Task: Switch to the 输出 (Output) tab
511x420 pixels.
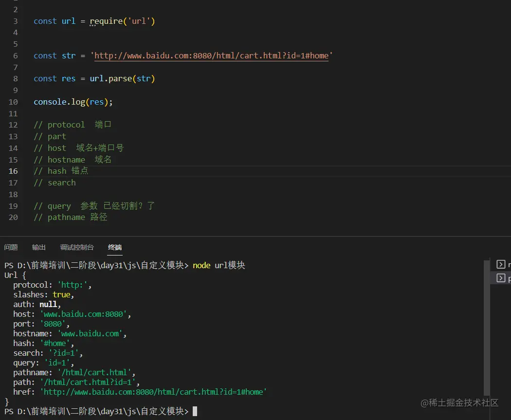Action: tap(38, 247)
